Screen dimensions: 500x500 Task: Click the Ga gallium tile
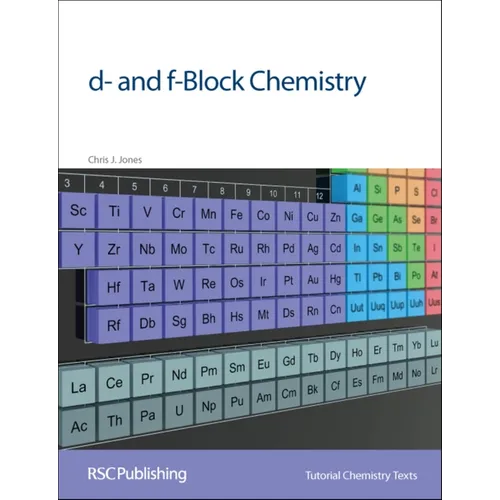357,218
